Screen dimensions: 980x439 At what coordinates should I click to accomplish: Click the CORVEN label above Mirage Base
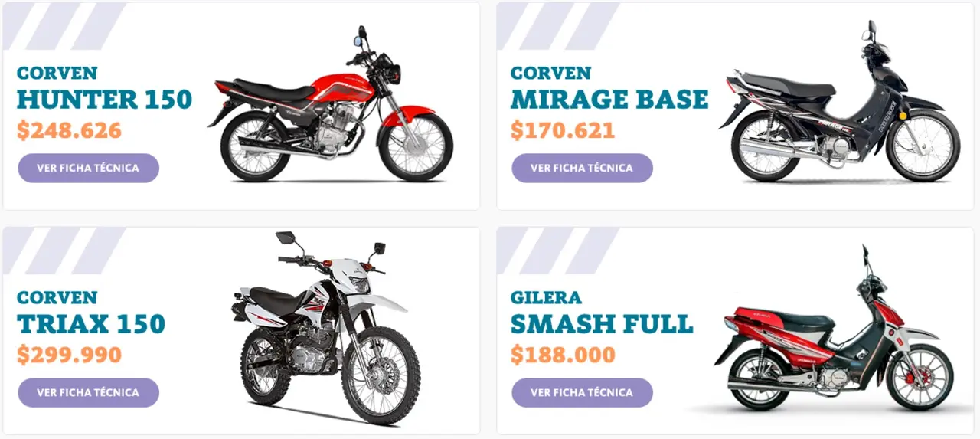(x=551, y=73)
